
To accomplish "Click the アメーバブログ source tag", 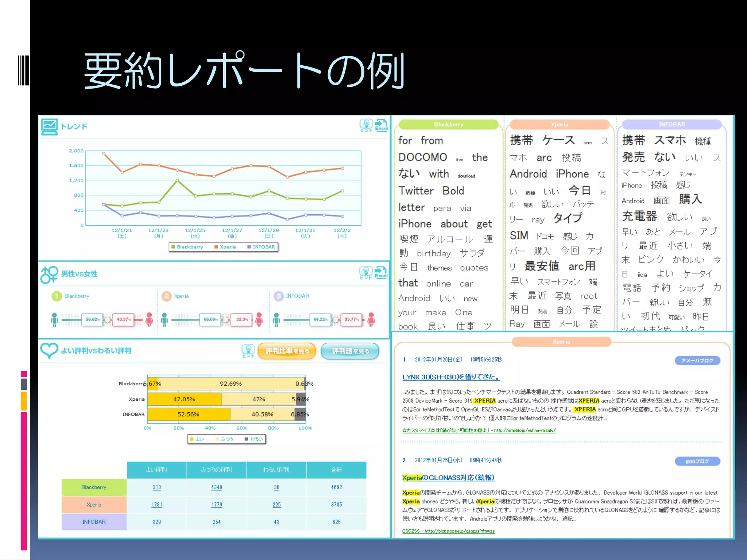I will (697, 361).
